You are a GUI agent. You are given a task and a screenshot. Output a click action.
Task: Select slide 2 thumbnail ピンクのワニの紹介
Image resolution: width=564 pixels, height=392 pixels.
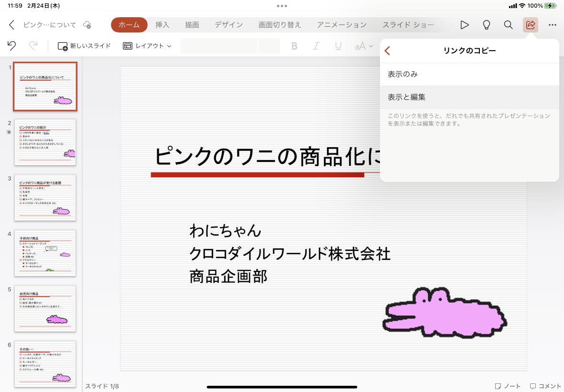click(x=45, y=142)
